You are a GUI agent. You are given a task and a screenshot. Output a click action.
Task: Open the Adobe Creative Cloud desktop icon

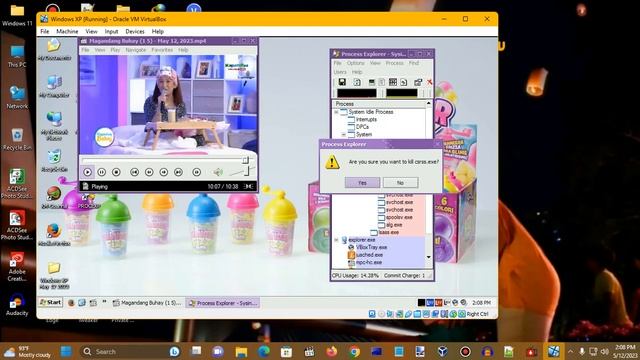(x=17, y=267)
